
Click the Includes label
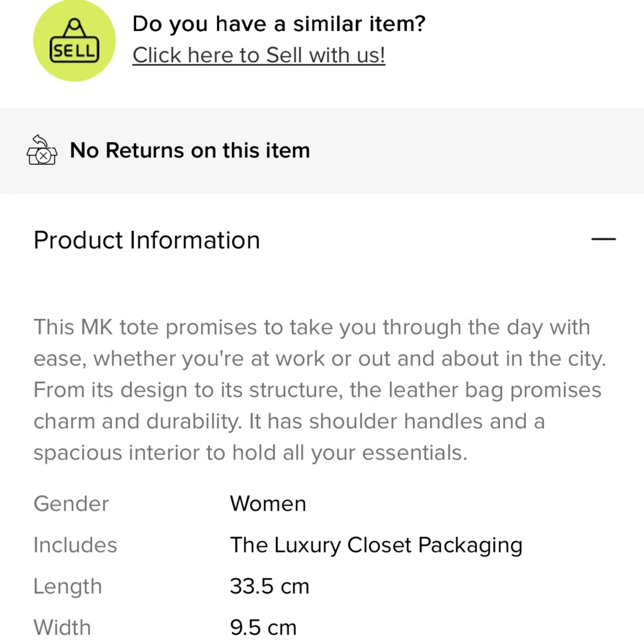(x=75, y=545)
